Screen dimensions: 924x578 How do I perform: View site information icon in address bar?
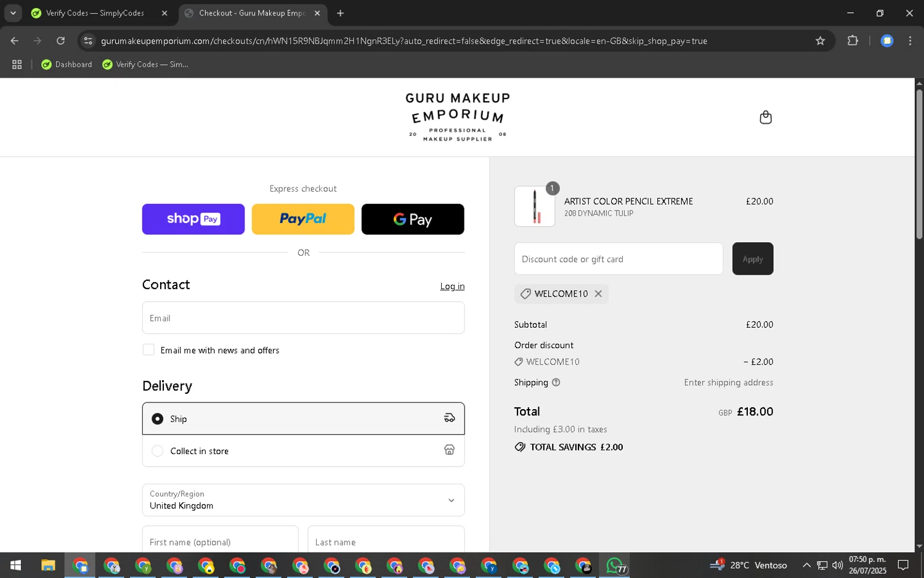(88, 41)
